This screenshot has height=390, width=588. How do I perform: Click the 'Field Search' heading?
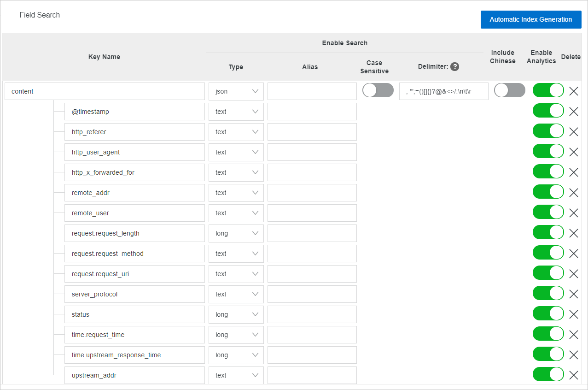click(x=40, y=15)
